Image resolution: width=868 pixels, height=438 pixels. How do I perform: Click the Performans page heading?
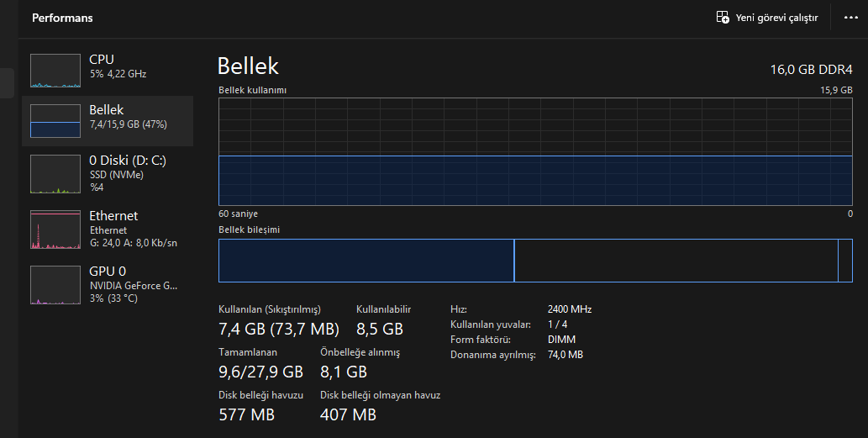coord(62,18)
